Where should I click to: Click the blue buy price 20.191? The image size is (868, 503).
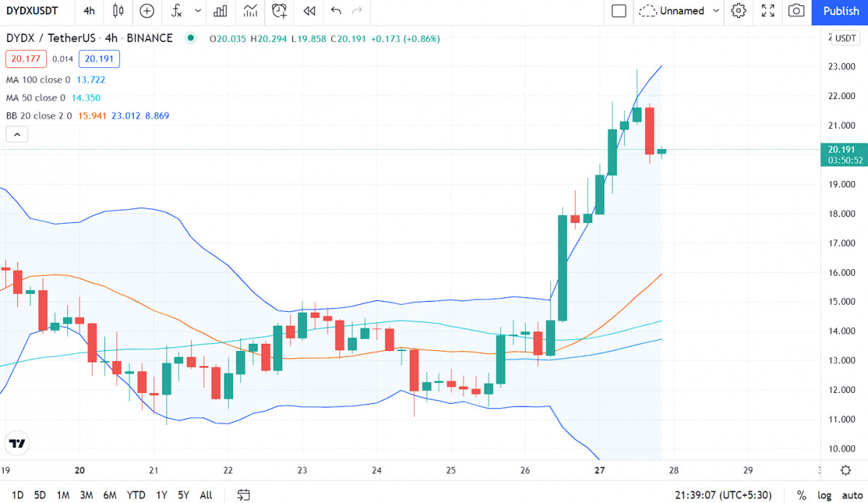(99, 59)
